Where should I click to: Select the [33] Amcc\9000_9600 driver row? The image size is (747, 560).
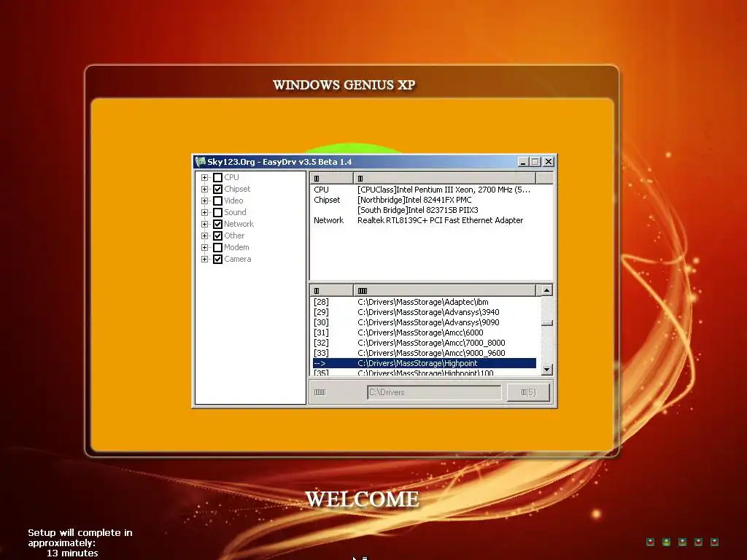[424, 354]
